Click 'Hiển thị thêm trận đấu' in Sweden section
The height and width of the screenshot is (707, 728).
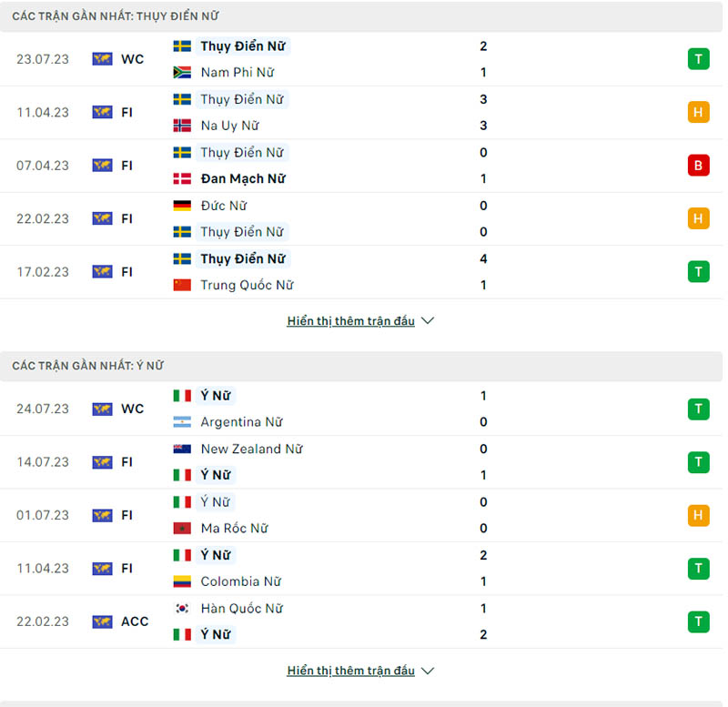coord(350,321)
